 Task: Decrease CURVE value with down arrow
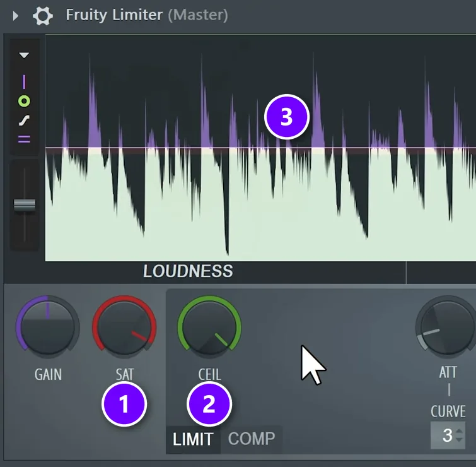pyautogui.click(x=460, y=439)
